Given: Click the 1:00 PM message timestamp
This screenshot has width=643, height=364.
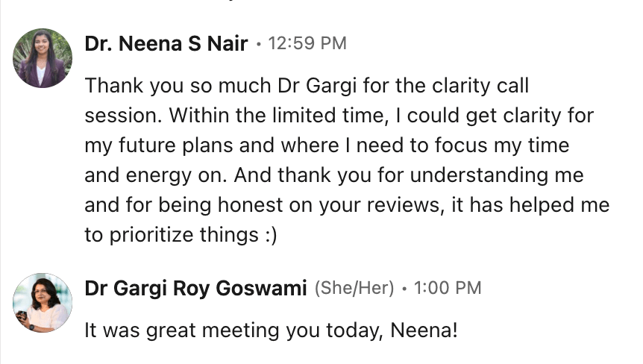Looking at the screenshot, I should [448, 288].
